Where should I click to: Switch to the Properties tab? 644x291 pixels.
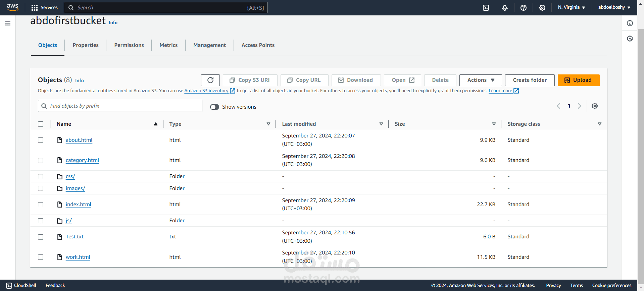(x=86, y=45)
